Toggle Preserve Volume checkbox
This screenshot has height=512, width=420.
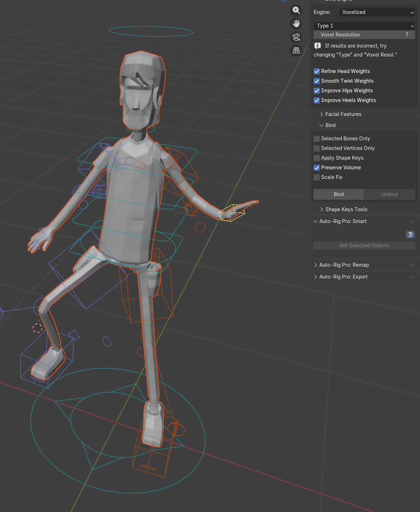[317, 168]
